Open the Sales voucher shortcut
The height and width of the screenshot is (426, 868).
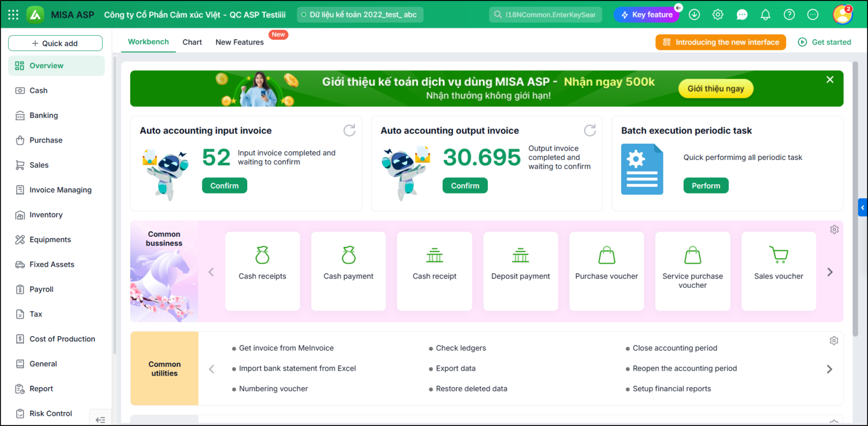778,271
